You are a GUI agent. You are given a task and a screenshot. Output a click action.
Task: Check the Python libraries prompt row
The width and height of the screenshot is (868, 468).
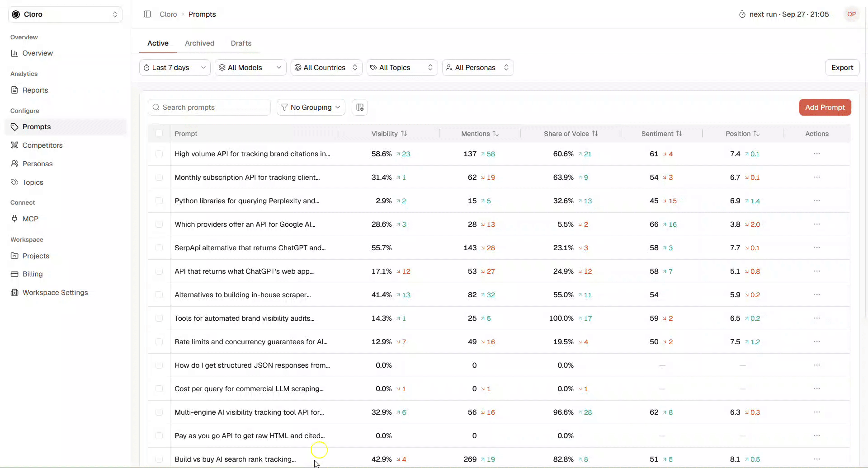(x=159, y=201)
